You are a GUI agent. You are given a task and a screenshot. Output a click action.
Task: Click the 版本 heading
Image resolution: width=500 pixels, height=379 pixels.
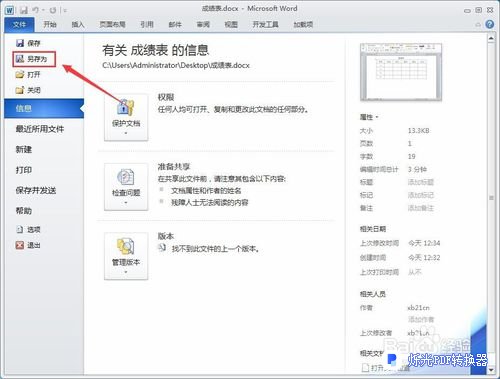166,236
